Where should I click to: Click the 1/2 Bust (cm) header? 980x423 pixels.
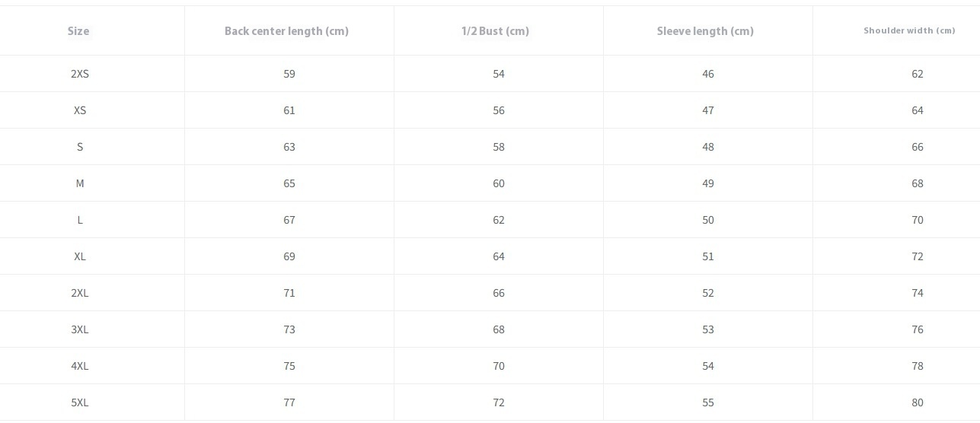[495, 31]
